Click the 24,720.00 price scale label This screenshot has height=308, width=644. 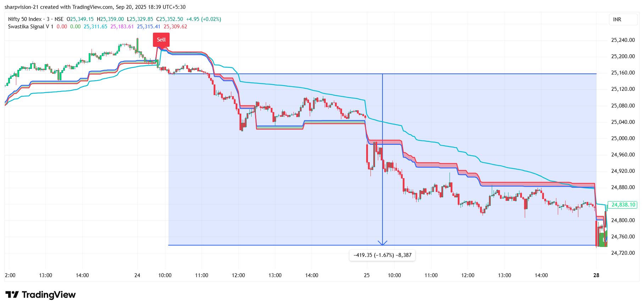(x=623, y=253)
